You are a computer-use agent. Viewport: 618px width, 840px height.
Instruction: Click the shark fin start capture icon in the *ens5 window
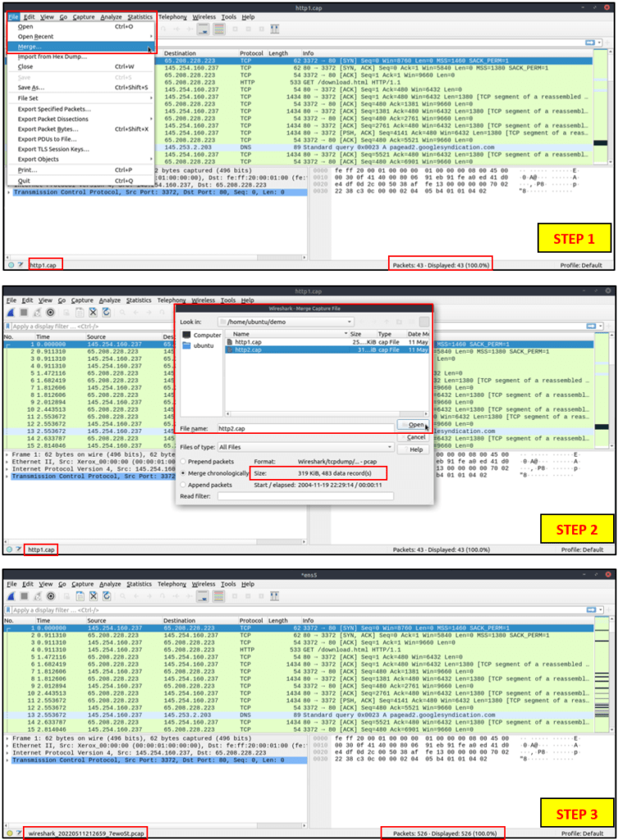tap(11, 596)
